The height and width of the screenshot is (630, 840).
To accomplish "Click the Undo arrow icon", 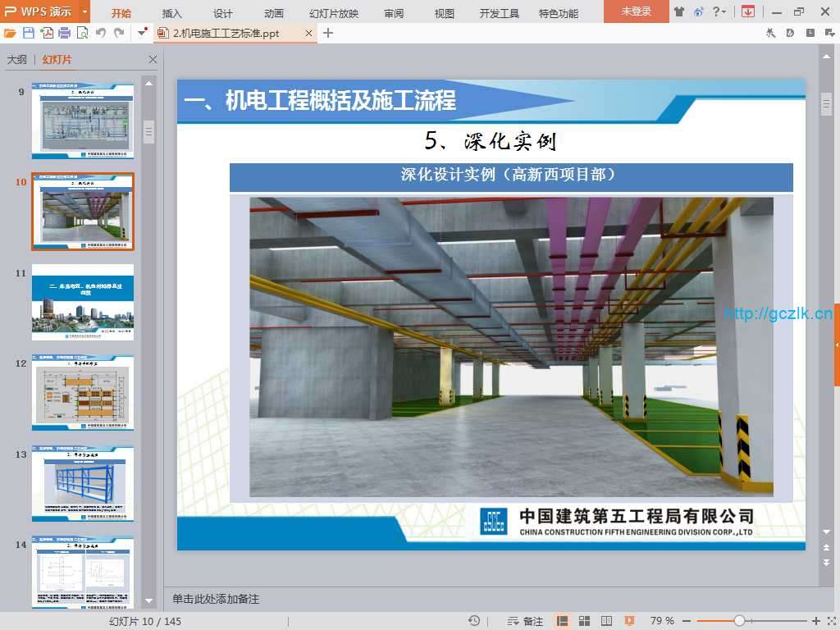I will pyautogui.click(x=101, y=33).
